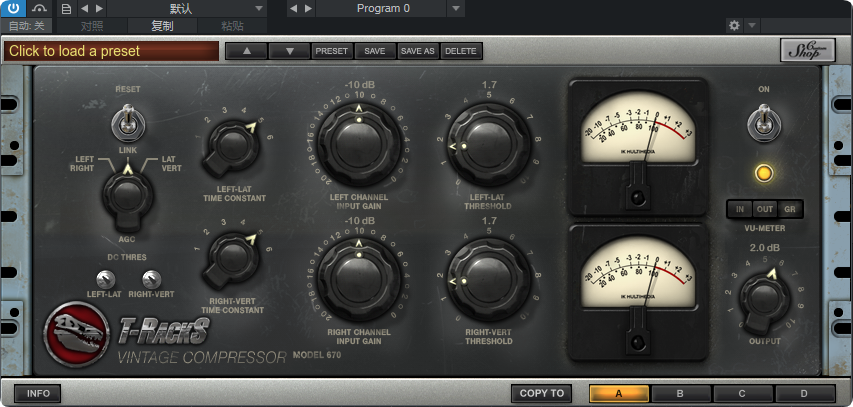
Task: Click the amber power indicator lamp
Action: point(764,174)
